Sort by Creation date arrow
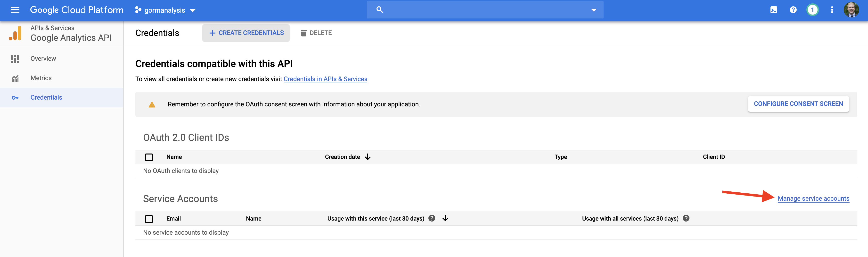Viewport: 868px width, 257px height. click(x=368, y=157)
